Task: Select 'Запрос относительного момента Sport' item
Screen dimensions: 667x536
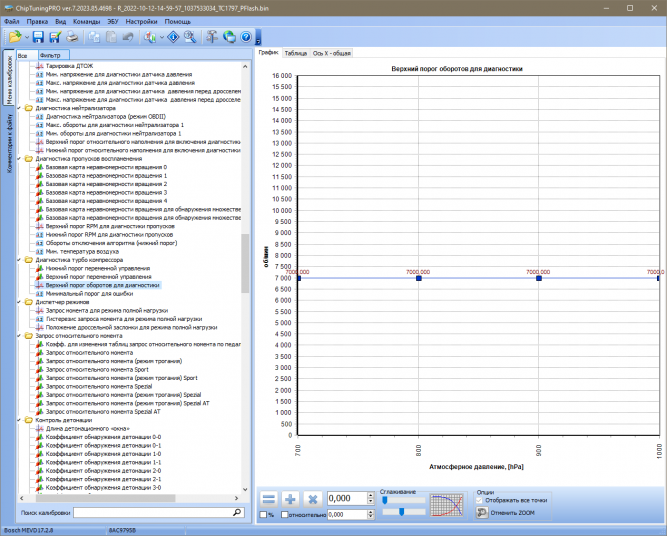Action: pos(97,370)
